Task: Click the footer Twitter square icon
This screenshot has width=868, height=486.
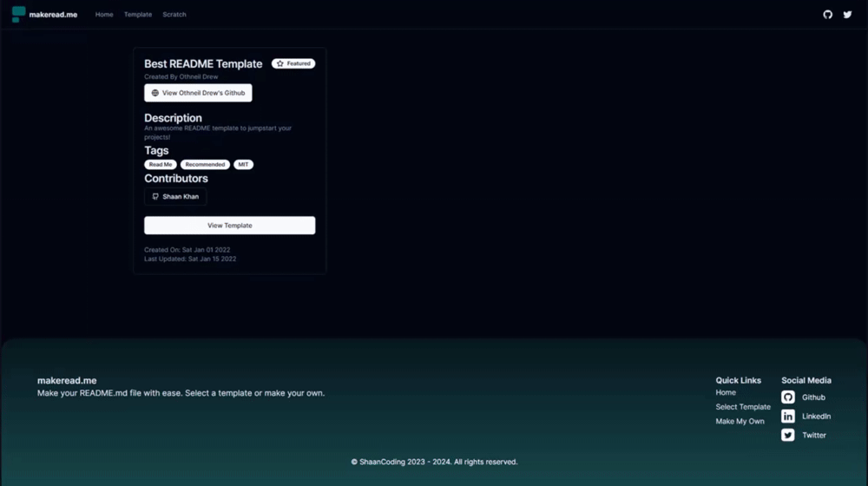Action: (788, 435)
